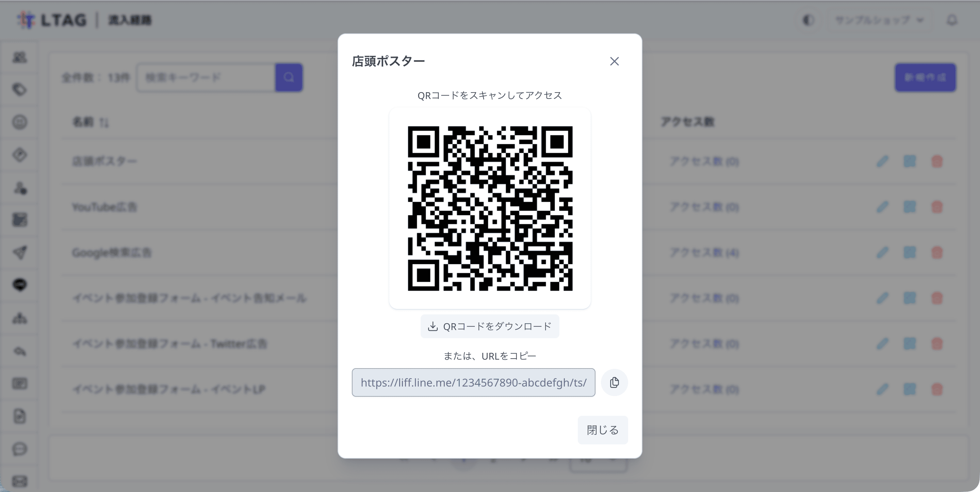980x492 pixels.
Task: Click the liff.line.me URL field
Action: pos(473,382)
